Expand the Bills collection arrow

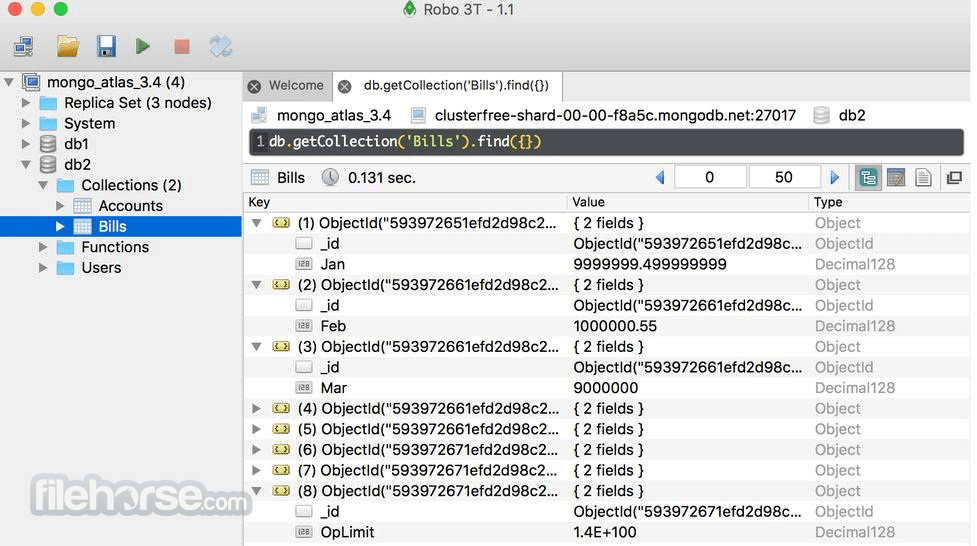point(60,226)
